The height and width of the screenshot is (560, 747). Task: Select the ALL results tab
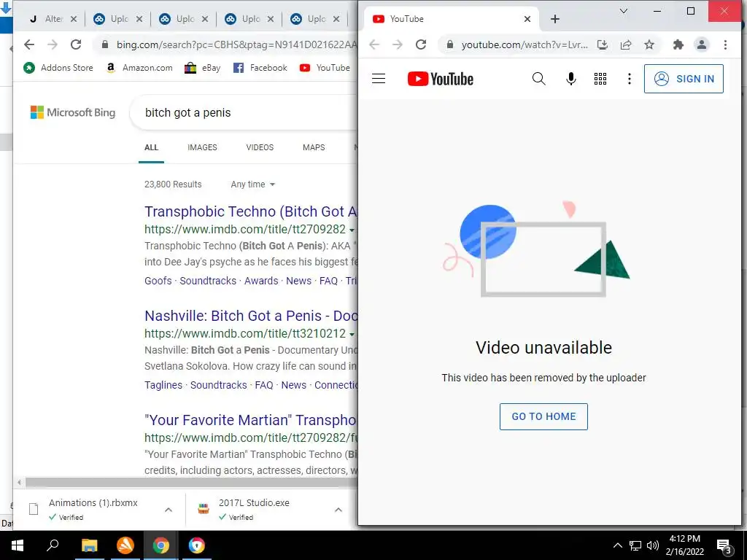tap(151, 147)
